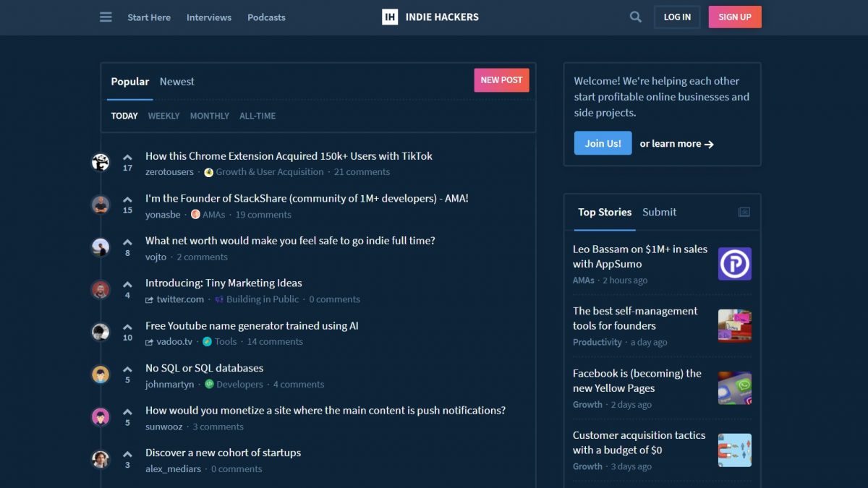Visit zerotousers user name link

[169, 172]
